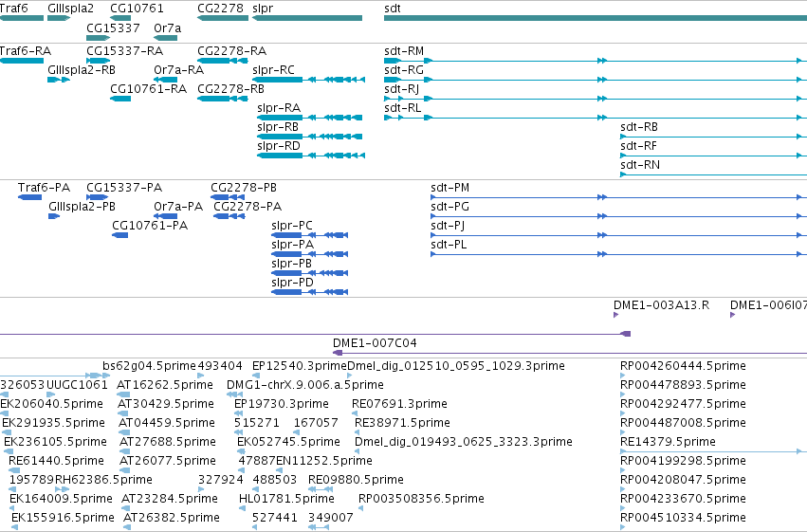Select the bs62g04.5prime EST label

[x=149, y=366]
